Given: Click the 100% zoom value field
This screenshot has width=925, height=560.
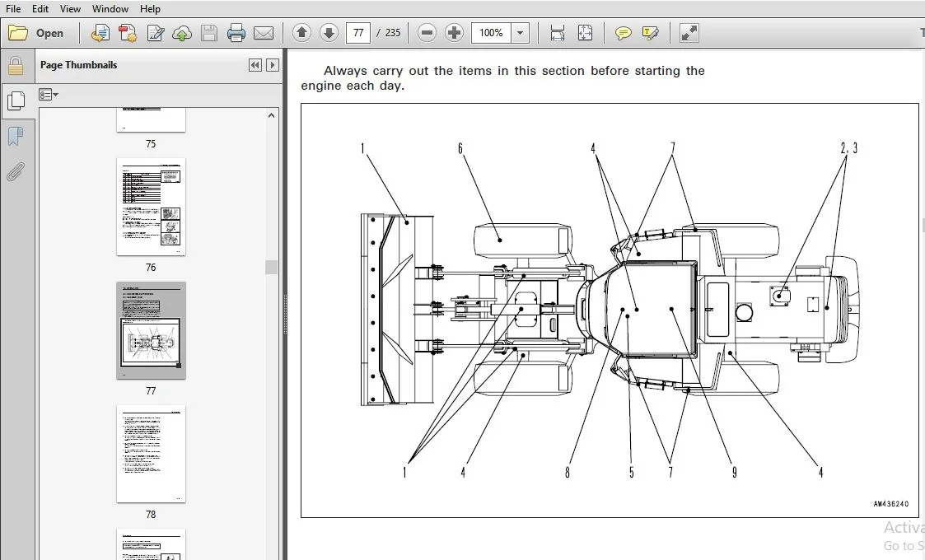Looking at the screenshot, I should [491, 32].
